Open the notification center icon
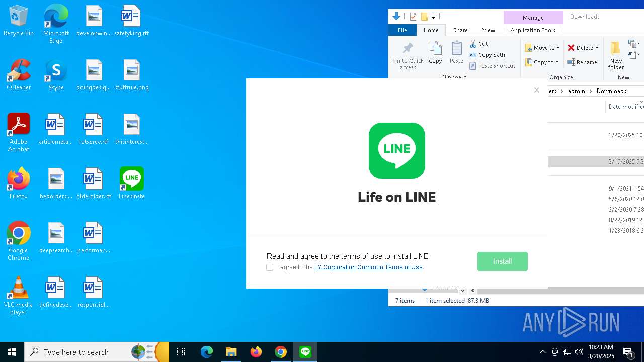 (x=628, y=352)
